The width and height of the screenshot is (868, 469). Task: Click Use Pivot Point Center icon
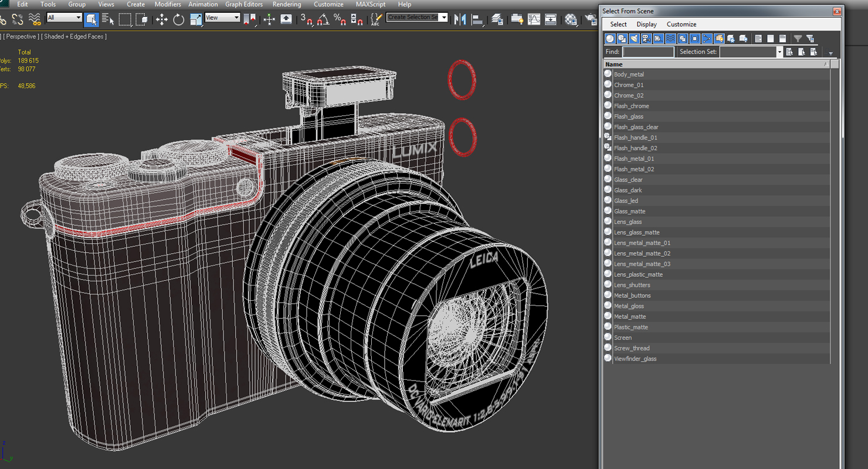coord(250,19)
